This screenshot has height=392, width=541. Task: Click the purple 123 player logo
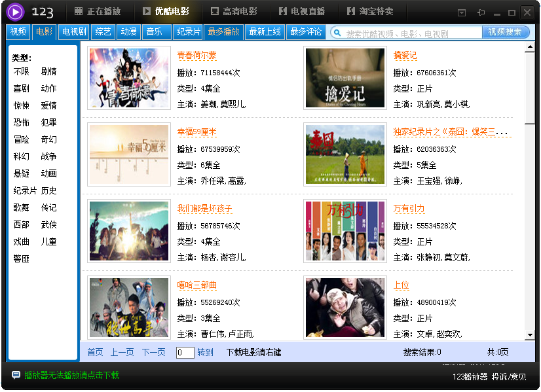pyautogui.click(x=15, y=12)
